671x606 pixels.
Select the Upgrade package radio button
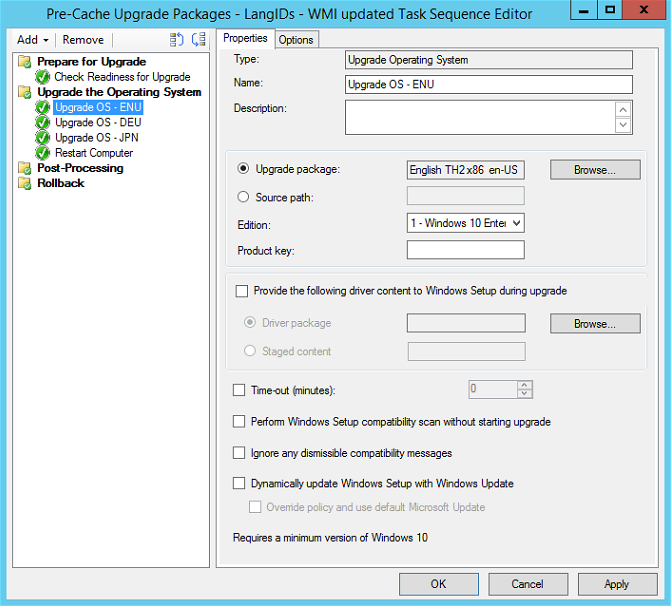click(243, 169)
